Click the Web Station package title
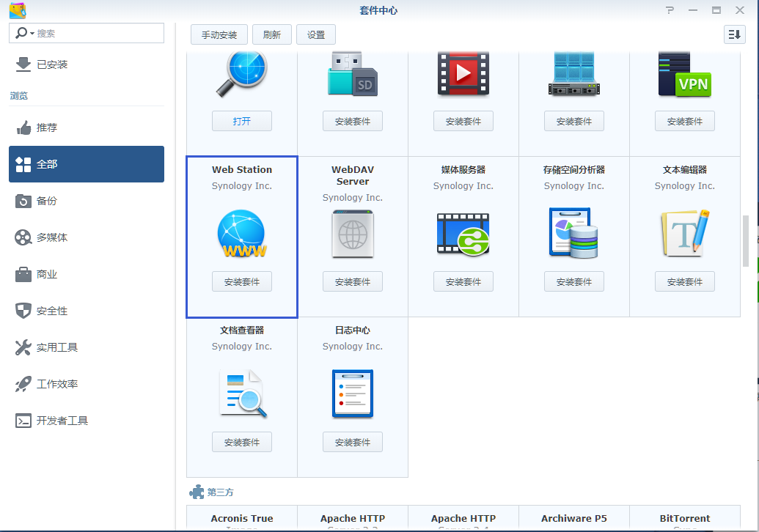759x532 pixels. pyautogui.click(x=242, y=170)
